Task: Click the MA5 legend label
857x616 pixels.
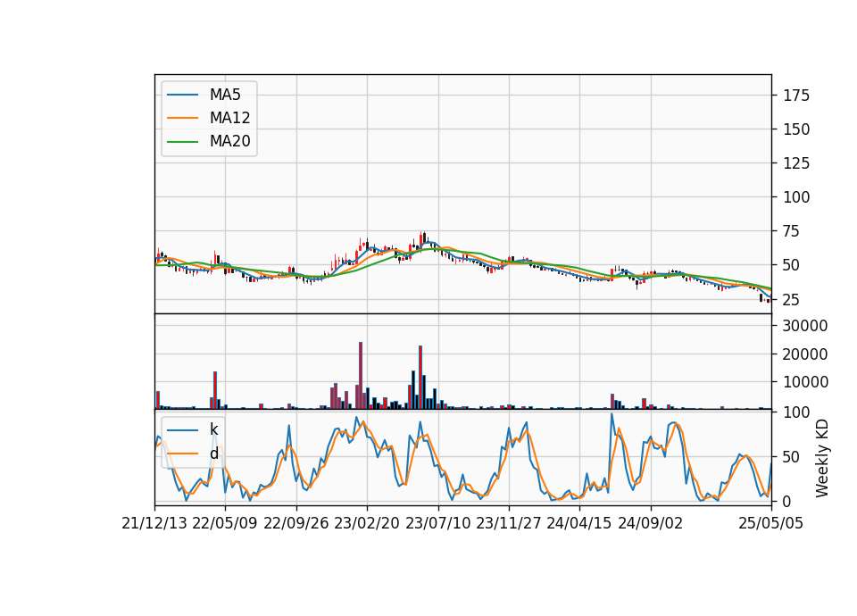Action: click(x=225, y=95)
